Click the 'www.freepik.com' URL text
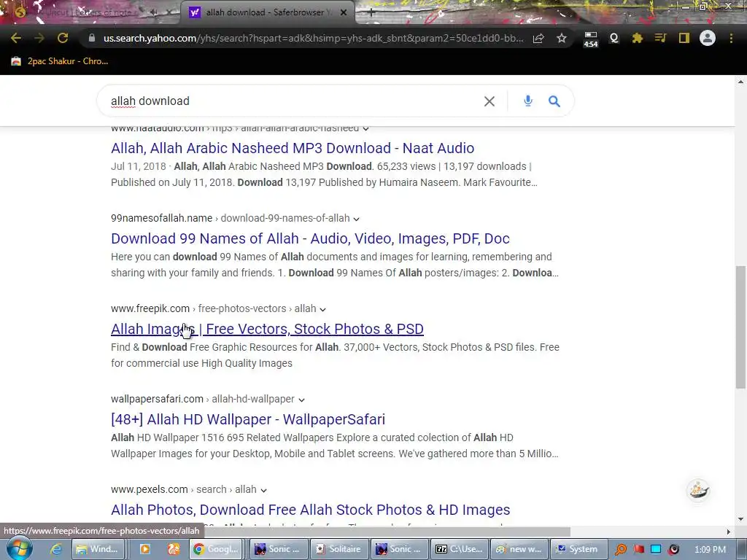Image resolution: width=747 pixels, height=560 pixels. click(x=150, y=308)
